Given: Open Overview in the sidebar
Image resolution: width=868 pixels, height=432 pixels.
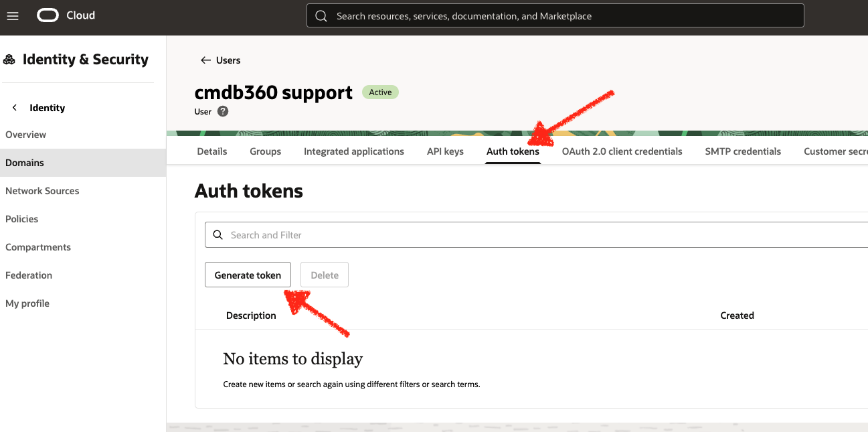Looking at the screenshot, I should 26,135.
